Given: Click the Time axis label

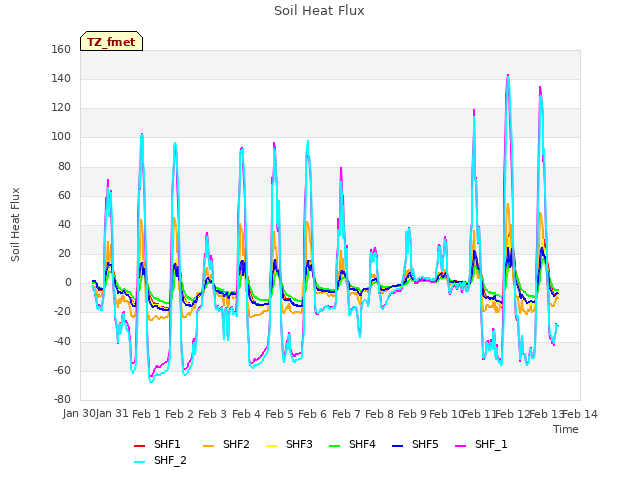Looking at the screenshot, I should tap(566, 429).
